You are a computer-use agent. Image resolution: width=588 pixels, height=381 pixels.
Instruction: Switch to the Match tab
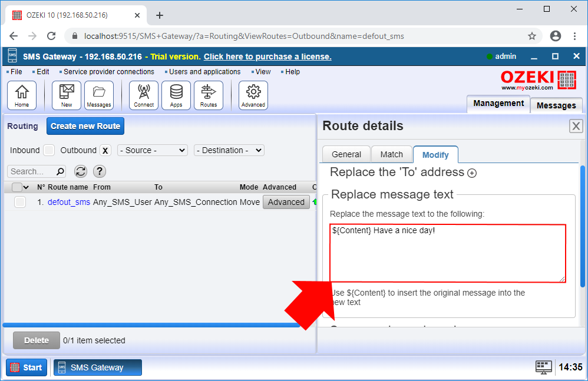[391, 154]
